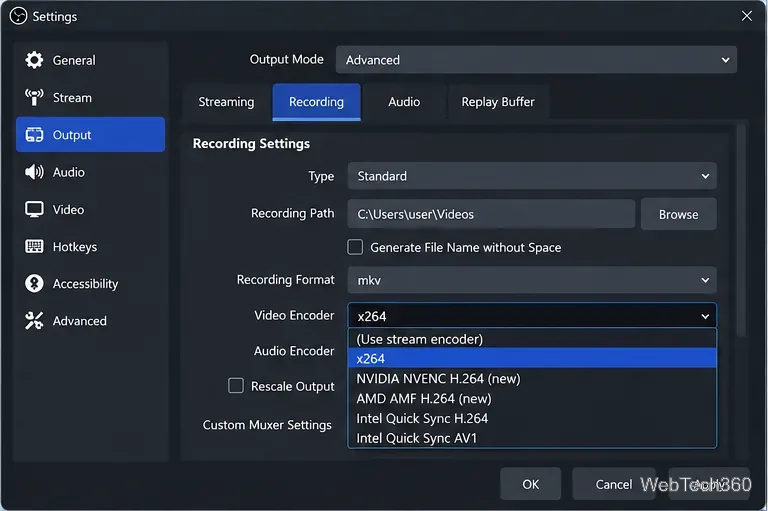Image resolution: width=768 pixels, height=511 pixels.
Task: Open General settings via gear icon
Action: point(34,60)
